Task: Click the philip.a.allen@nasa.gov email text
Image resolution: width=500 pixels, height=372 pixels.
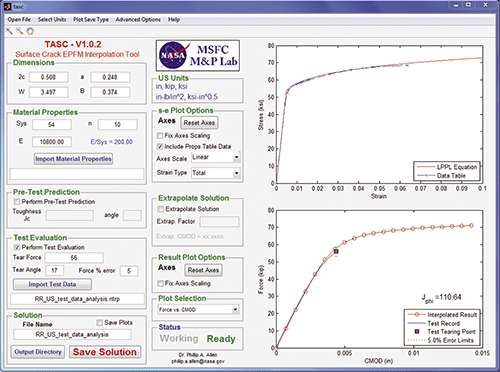Action: coord(198,361)
